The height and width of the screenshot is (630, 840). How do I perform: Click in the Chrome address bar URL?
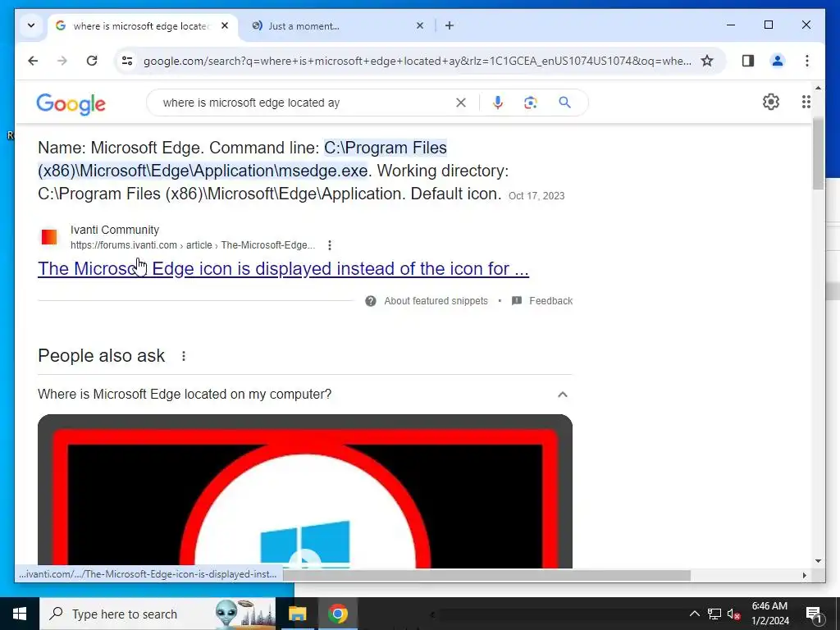point(417,61)
